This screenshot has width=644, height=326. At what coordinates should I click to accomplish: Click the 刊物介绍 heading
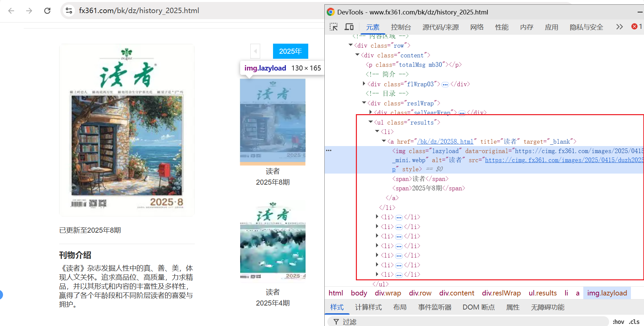coord(75,255)
